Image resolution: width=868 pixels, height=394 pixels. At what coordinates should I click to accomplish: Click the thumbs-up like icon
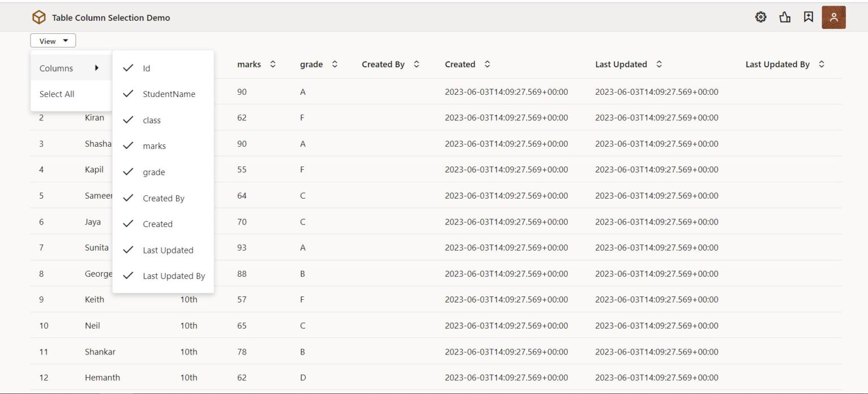(785, 17)
